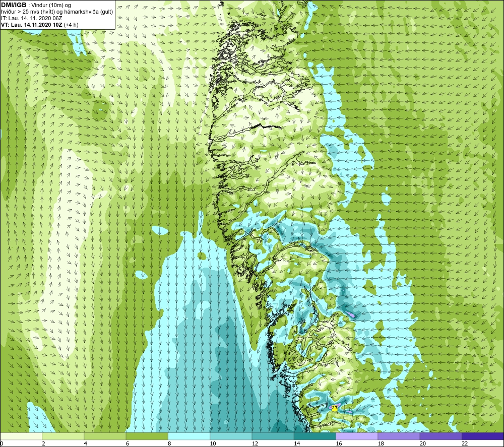Click the '4' scale label

click(x=86, y=444)
